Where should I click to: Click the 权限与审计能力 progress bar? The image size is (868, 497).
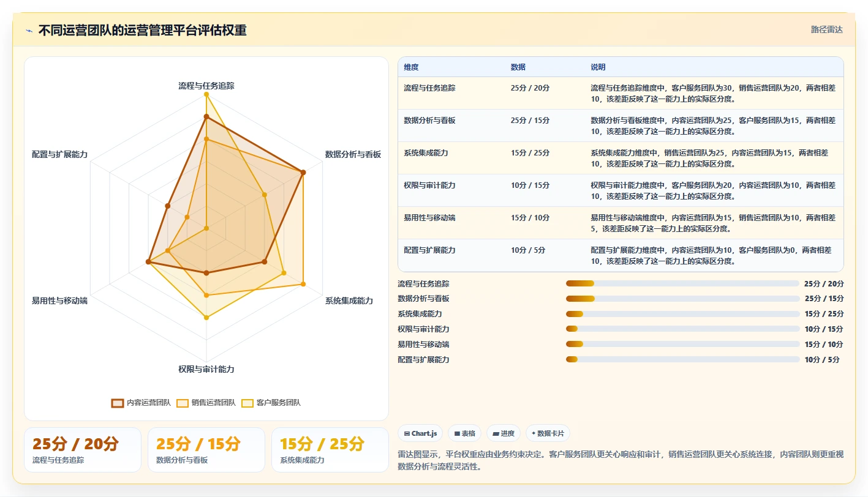[x=683, y=329]
